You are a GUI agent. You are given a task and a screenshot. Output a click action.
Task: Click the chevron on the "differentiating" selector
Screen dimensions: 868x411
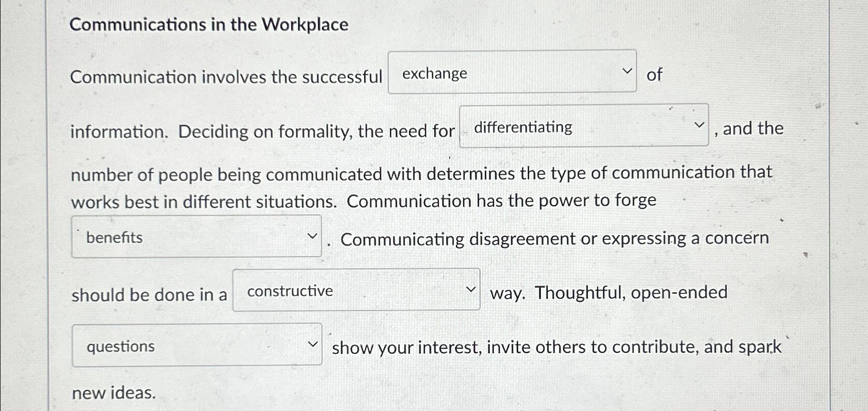coord(700,124)
